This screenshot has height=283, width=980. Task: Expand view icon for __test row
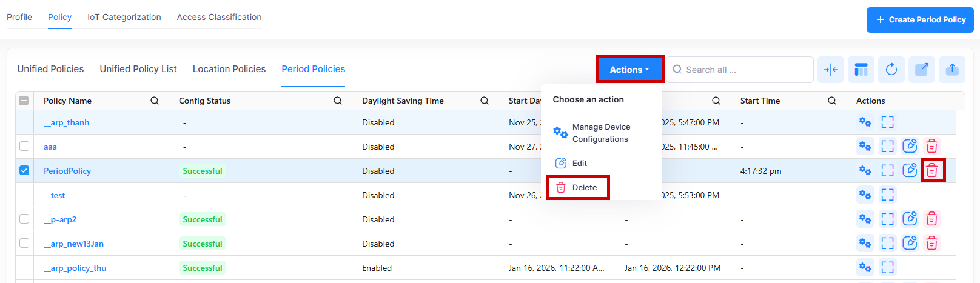coord(887,195)
